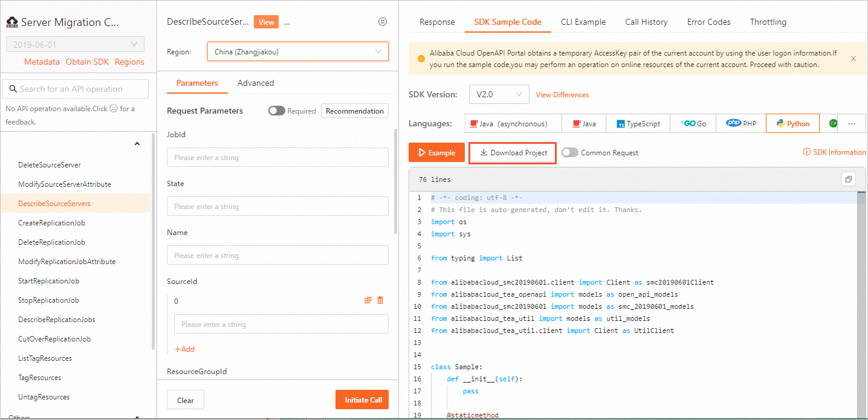Switch to the SDK Sample Code tab
Screen dimensions: 868x420
coord(508,22)
